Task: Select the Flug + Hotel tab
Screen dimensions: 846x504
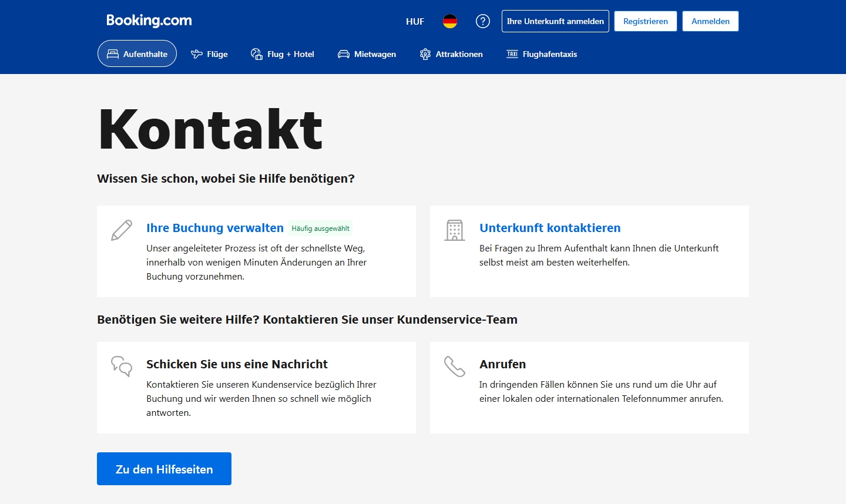Action: [x=283, y=53]
